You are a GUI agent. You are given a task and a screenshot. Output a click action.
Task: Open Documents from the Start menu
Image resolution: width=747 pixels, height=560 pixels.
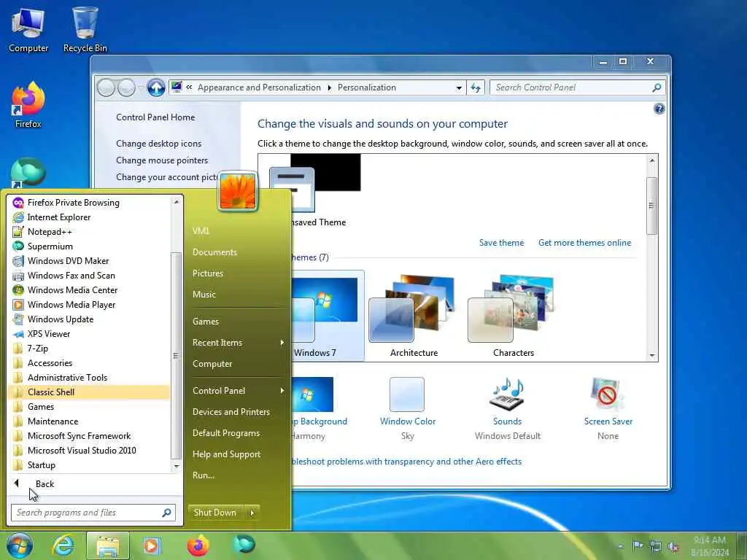[x=214, y=252]
